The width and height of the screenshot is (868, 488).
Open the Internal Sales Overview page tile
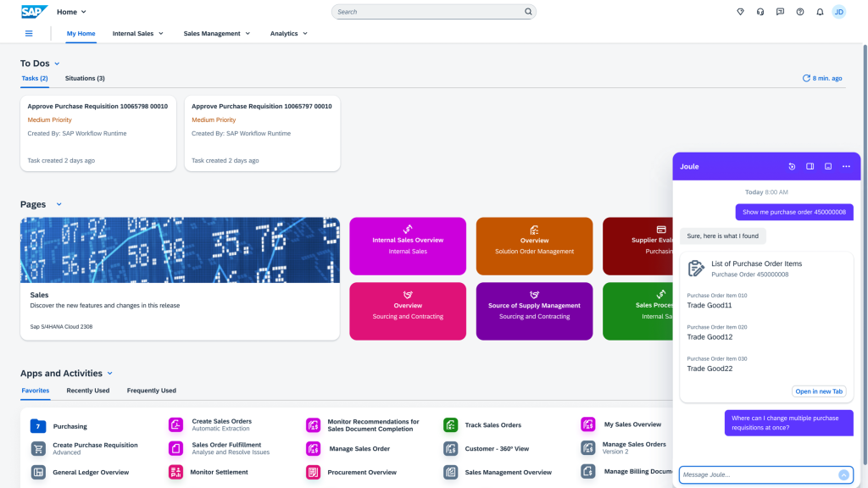(408, 247)
